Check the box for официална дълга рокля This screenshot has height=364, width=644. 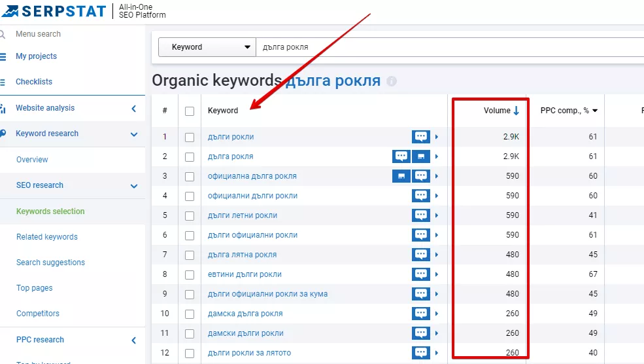click(x=190, y=177)
